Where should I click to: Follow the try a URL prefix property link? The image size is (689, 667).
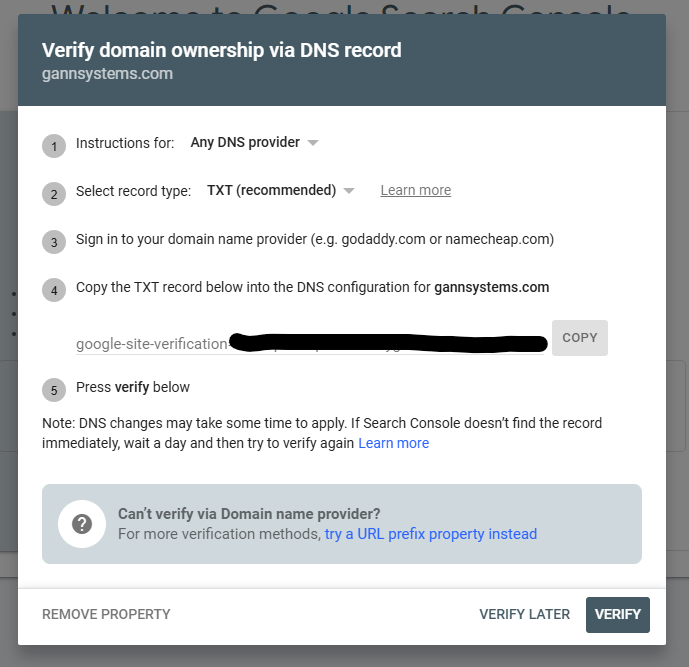point(431,534)
